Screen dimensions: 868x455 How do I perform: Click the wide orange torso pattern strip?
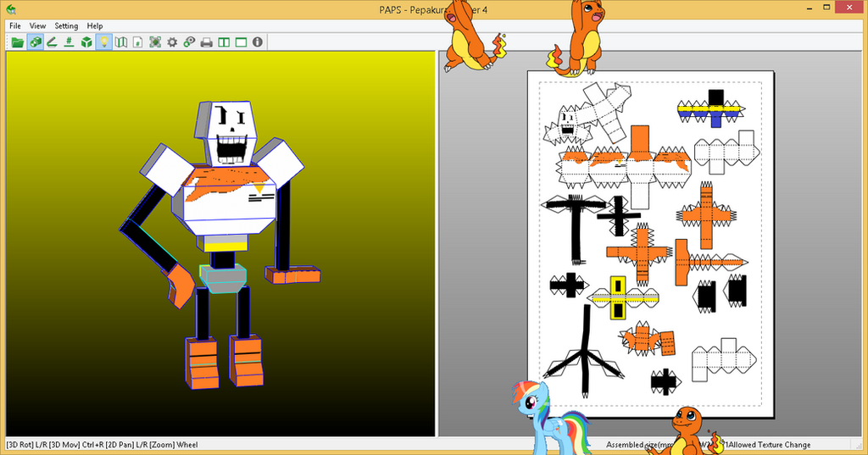(626, 166)
